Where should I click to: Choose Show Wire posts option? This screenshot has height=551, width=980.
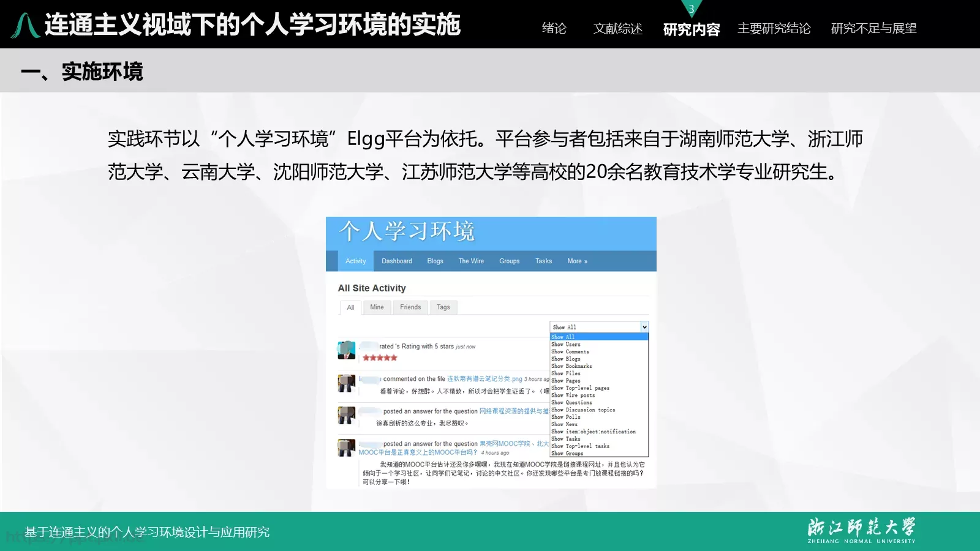[x=599, y=395]
